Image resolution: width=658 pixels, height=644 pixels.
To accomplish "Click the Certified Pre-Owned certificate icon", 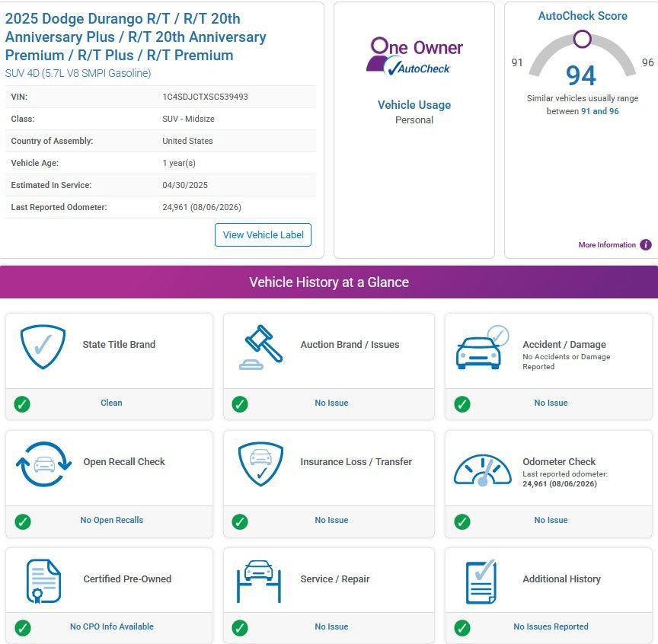I will click(x=43, y=582).
